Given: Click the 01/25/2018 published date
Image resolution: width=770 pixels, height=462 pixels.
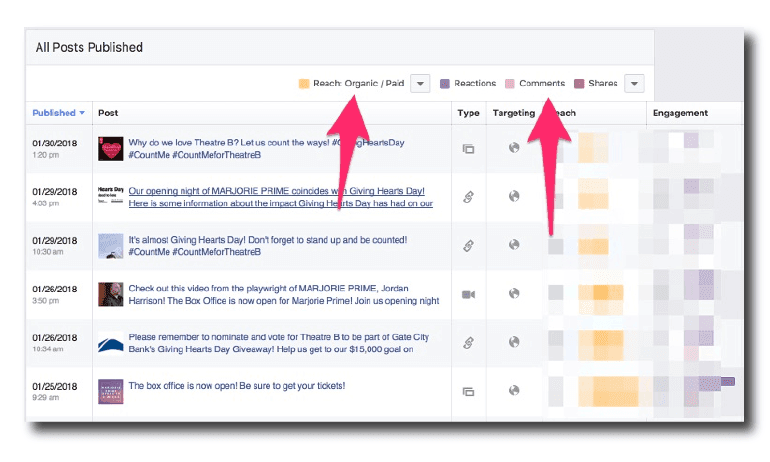Looking at the screenshot, I should click(55, 386).
